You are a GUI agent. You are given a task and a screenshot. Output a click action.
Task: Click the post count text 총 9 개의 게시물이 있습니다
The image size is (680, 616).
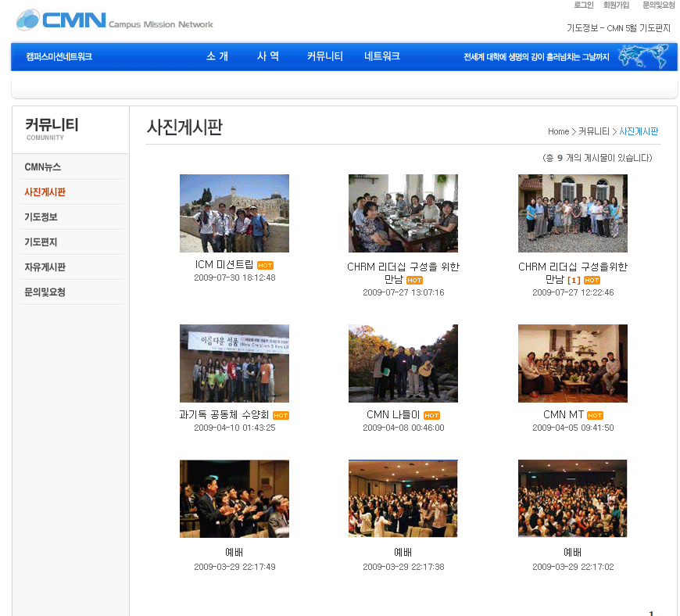click(597, 158)
